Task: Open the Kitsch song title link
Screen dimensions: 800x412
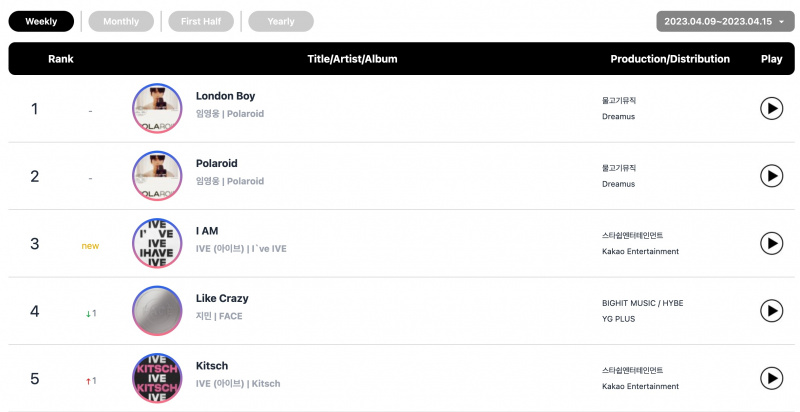Action: (212, 366)
